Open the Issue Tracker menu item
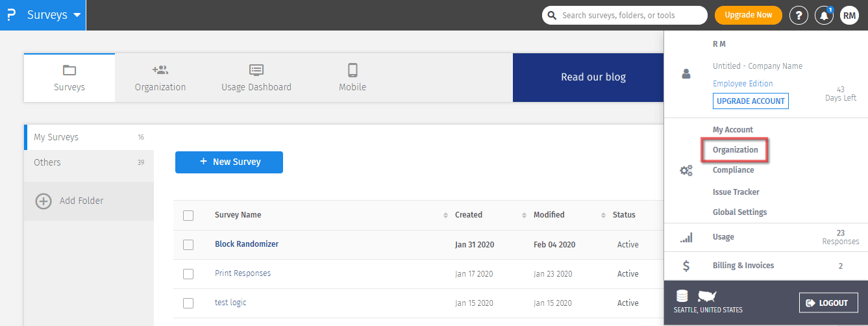868x326 pixels. [736, 192]
